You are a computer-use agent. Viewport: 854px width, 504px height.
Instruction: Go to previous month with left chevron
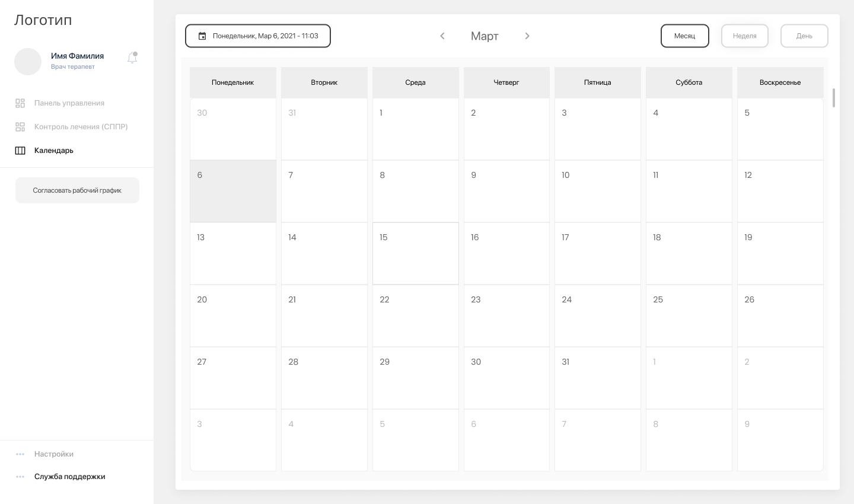coord(442,36)
